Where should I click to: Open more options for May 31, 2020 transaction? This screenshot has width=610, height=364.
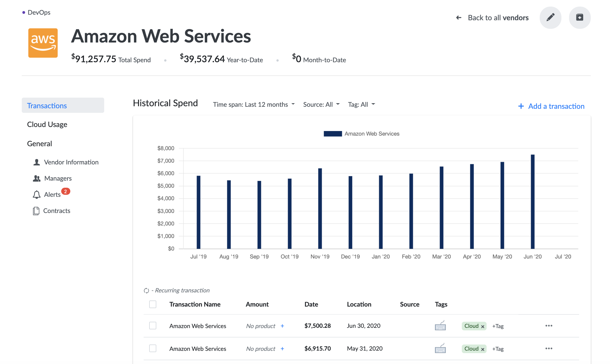(549, 348)
